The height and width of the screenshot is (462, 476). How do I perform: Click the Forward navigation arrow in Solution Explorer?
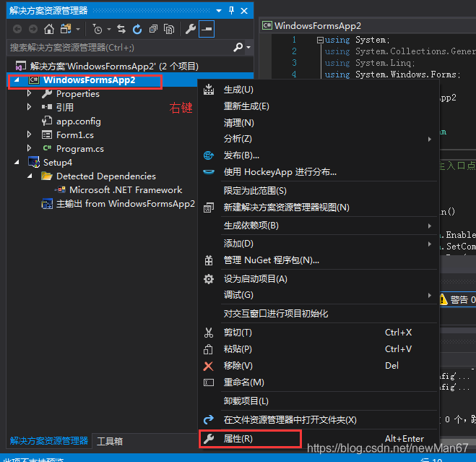tap(33, 29)
